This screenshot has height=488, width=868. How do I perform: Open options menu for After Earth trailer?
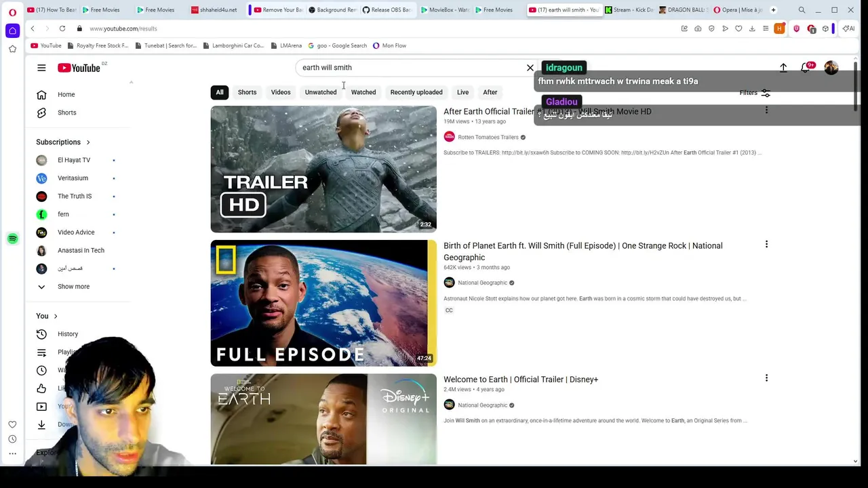[766, 110]
